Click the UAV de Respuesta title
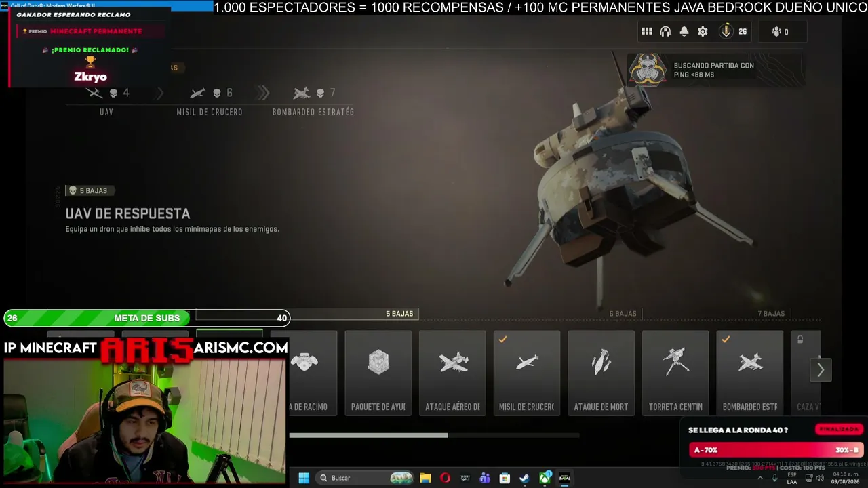This screenshot has height=488, width=868. pyautogui.click(x=127, y=213)
